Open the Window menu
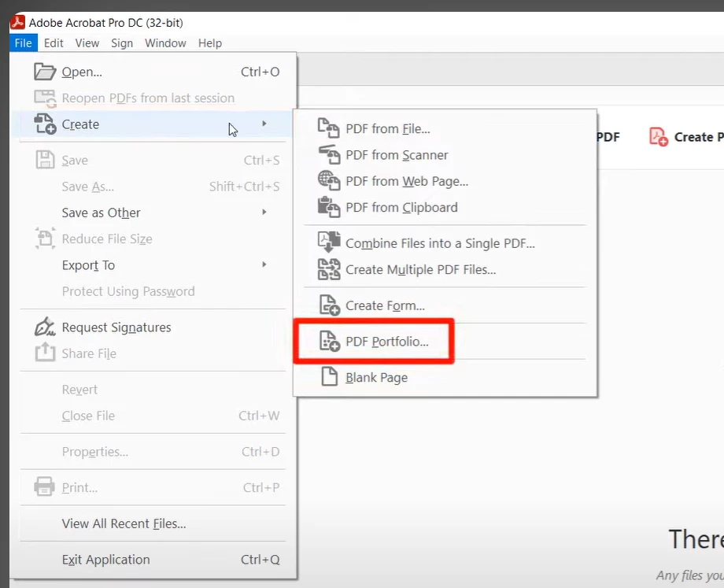This screenshot has width=724, height=588. tap(165, 43)
